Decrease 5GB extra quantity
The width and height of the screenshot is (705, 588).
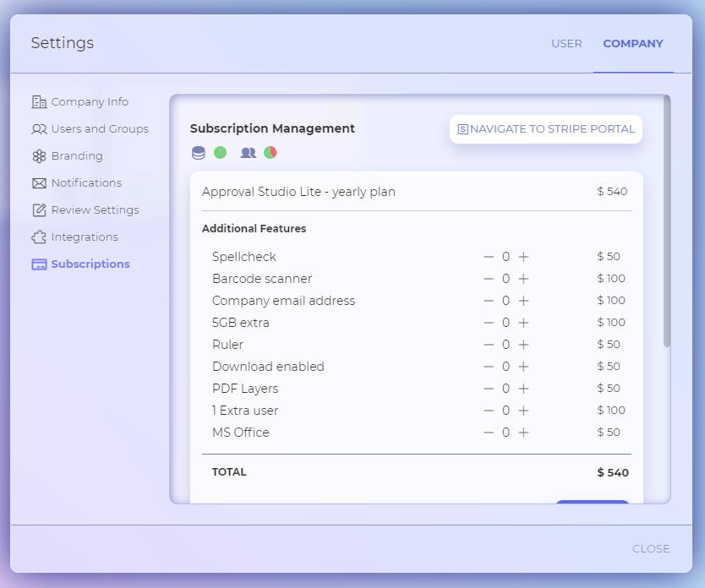point(489,323)
